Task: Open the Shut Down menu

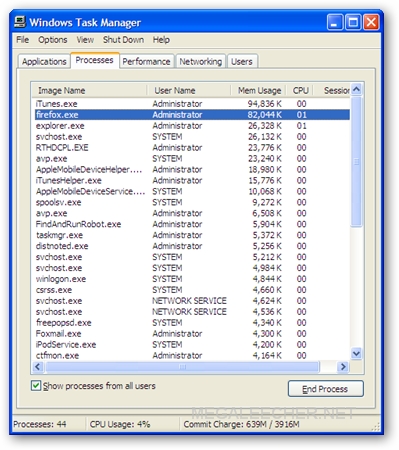Action: 123,40
